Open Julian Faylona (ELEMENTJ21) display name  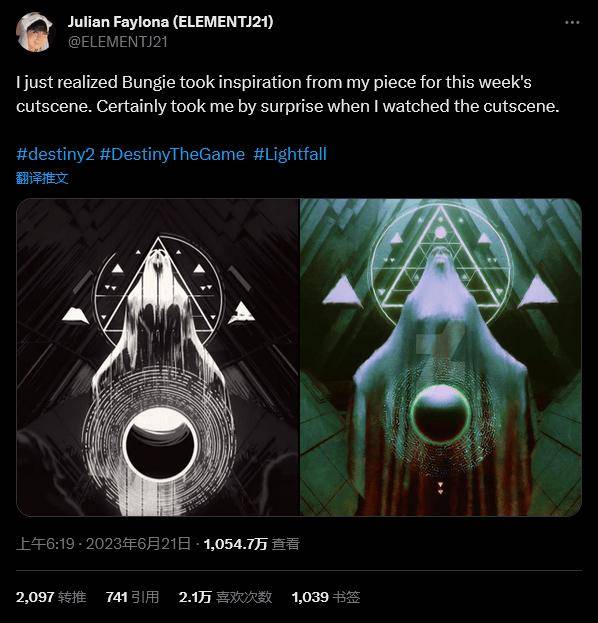pos(170,21)
